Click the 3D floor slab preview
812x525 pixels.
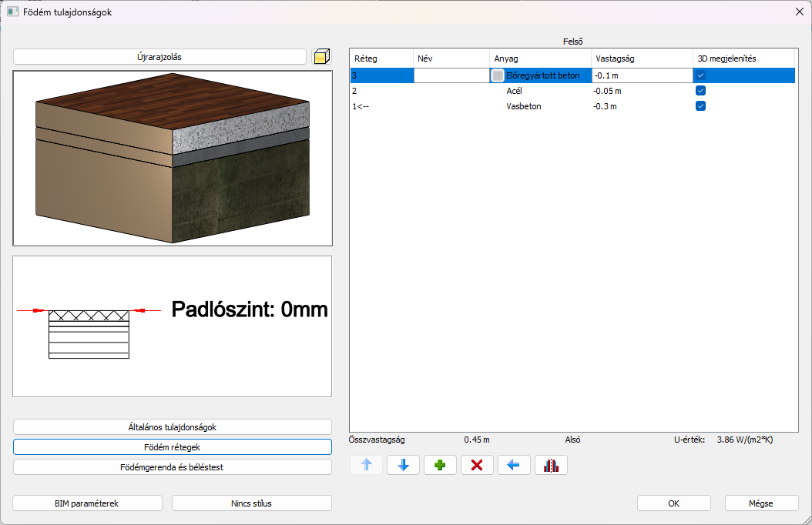[173, 159]
